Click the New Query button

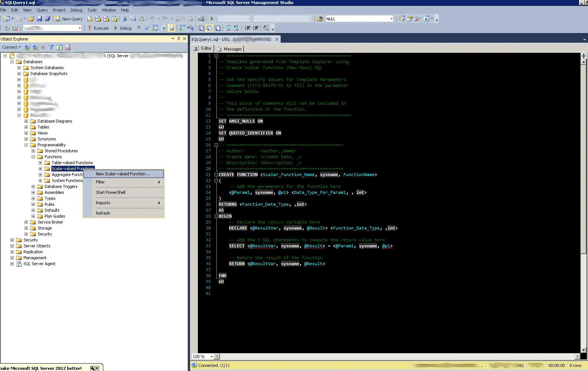click(x=69, y=19)
